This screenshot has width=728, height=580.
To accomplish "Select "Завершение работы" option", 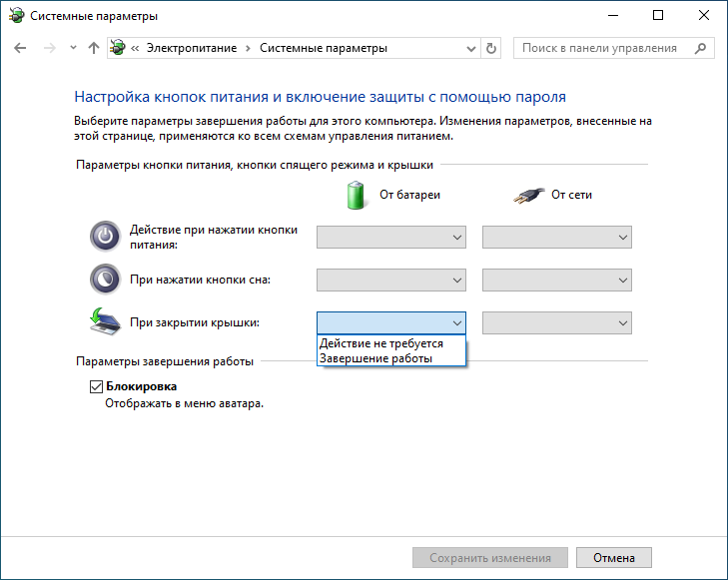I will point(375,358).
